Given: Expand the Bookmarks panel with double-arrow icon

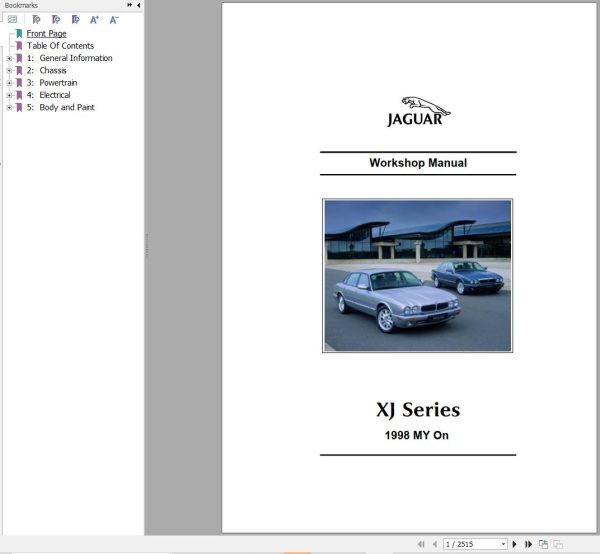Looking at the screenshot, I should coord(129,5).
